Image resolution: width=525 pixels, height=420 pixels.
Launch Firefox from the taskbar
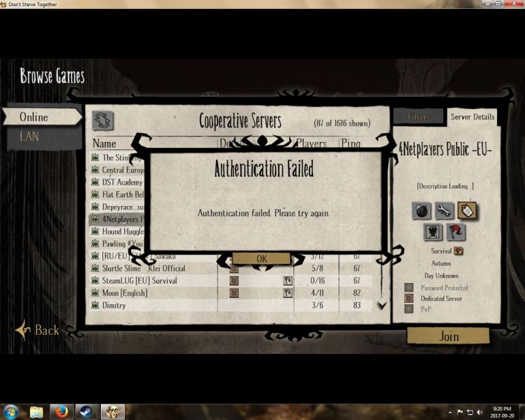coord(61,412)
